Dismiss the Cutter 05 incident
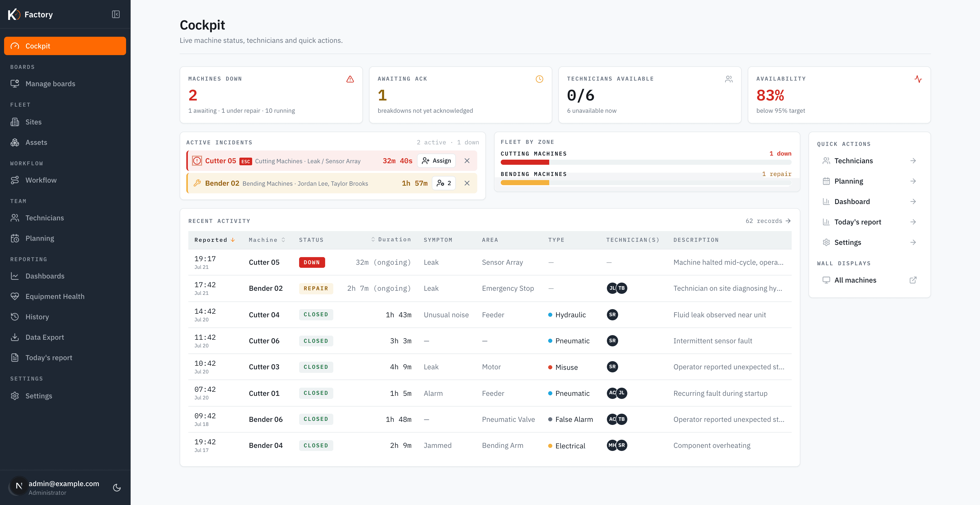This screenshot has width=980, height=505. [x=467, y=160]
